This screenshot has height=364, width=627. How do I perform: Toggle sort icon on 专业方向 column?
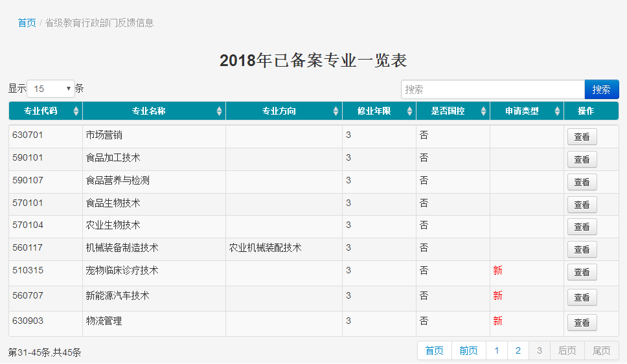click(x=336, y=111)
